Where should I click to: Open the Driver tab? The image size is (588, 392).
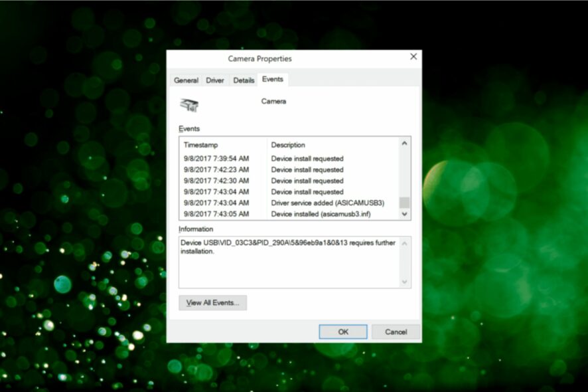click(x=215, y=80)
